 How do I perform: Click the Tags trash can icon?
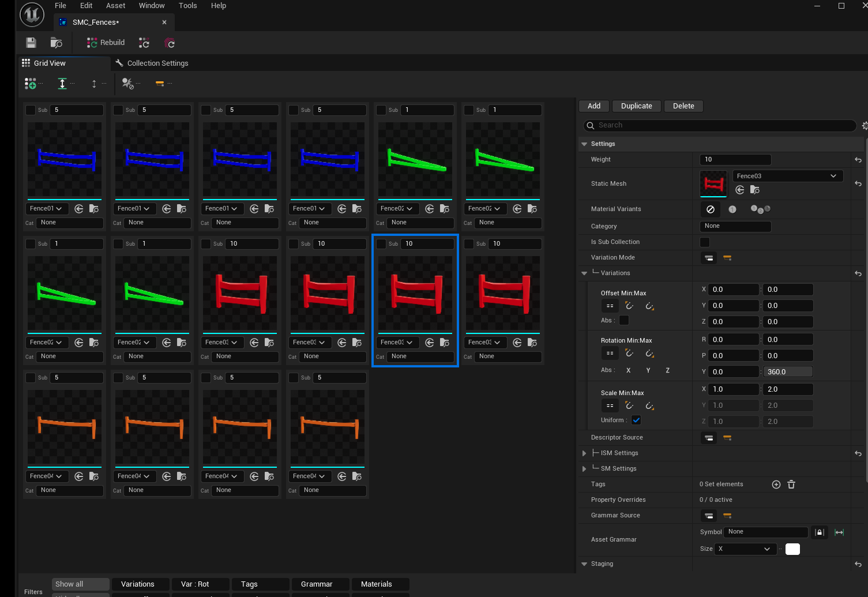791,485
